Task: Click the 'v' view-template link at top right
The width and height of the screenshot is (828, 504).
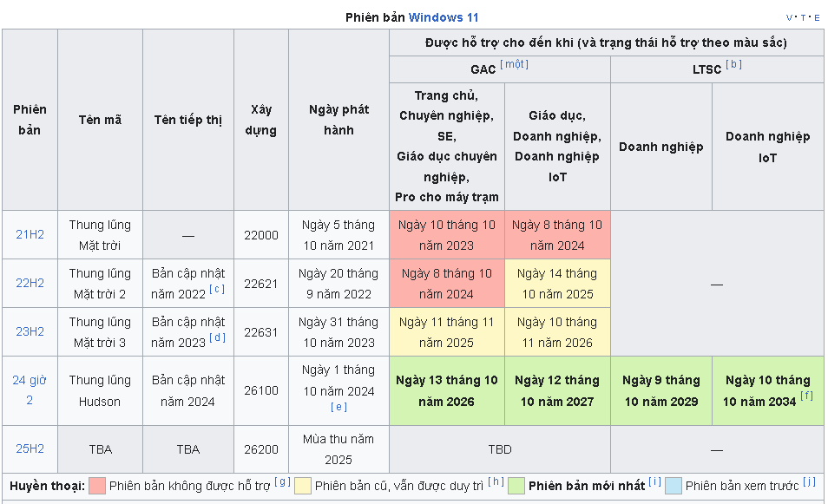Action: (x=790, y=17)
